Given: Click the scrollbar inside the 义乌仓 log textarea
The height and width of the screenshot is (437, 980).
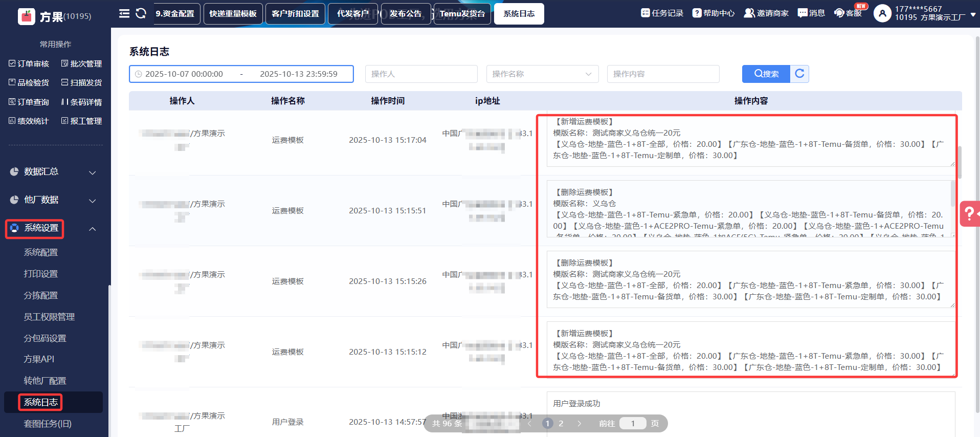Looking at the screenshot, I should click(953, 194).
